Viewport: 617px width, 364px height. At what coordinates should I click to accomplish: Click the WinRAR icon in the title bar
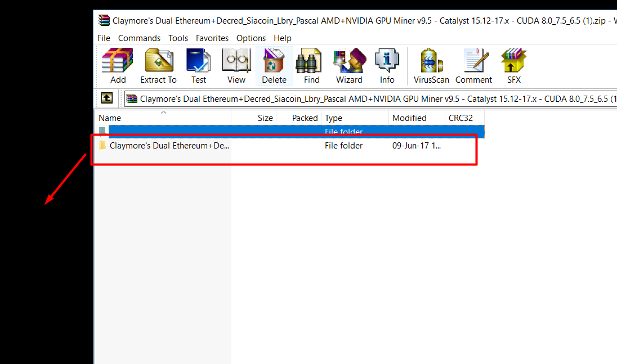(104, 20)
